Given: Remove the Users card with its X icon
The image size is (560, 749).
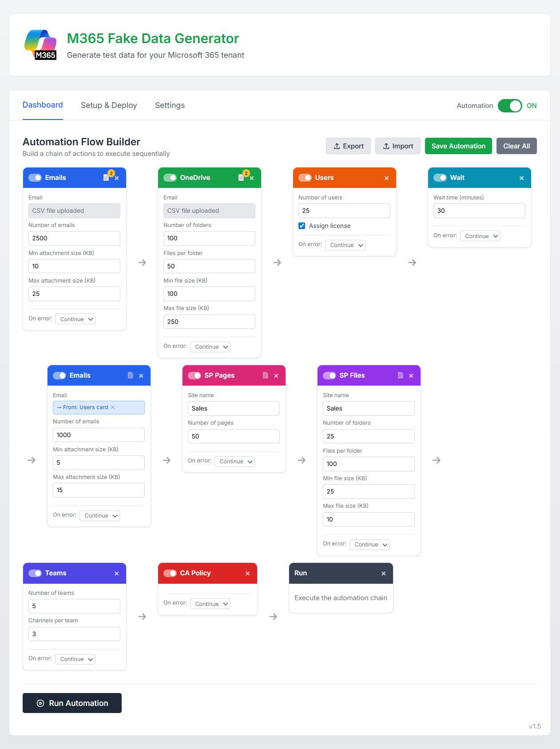Looking at the screenshot, I should 386,178.
